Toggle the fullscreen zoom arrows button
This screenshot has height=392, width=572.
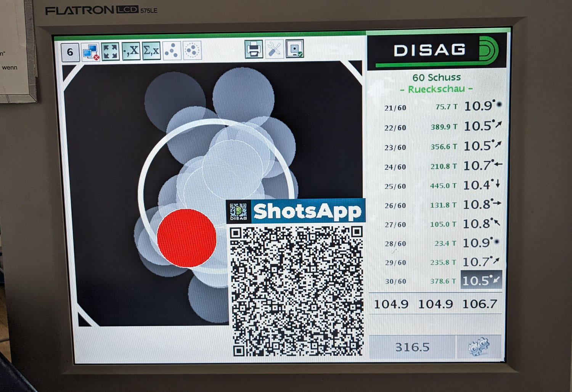[110, 51]
